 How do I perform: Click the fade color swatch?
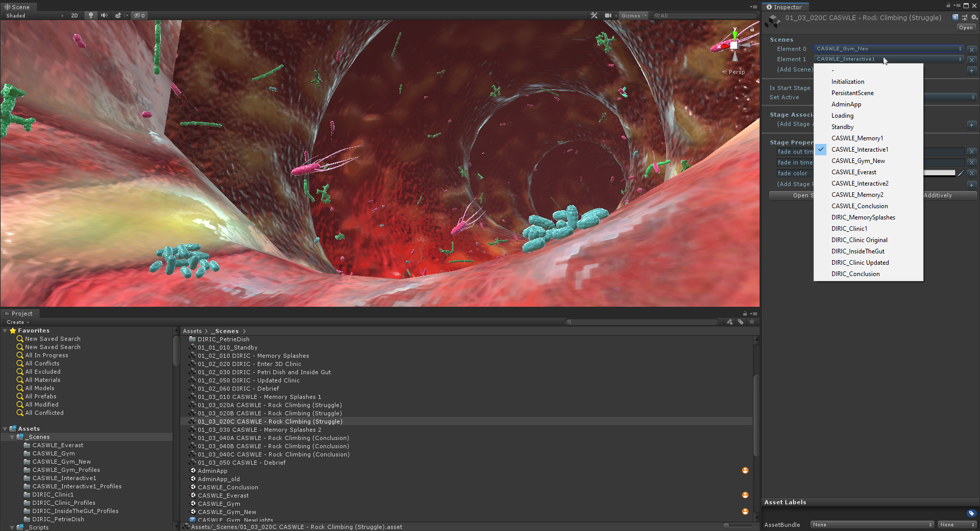tap(939, 173)
